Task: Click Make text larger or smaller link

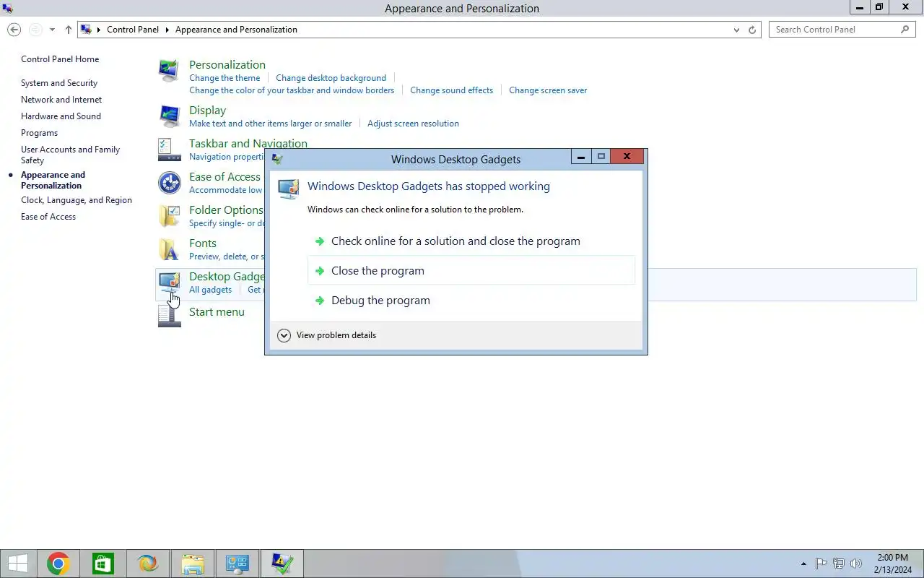Action: tap(271, 124)
